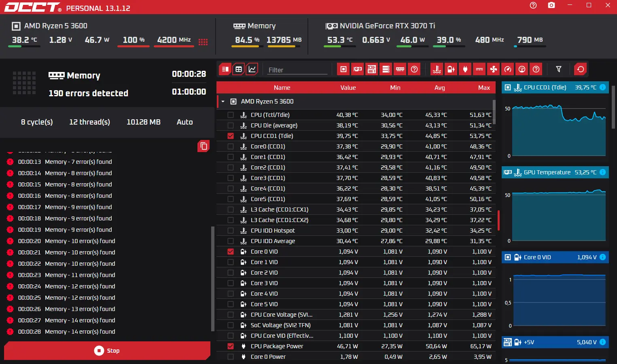The image size is (617, 364).
Task: Open info for the +5V graph
Action: coord(602,342)
